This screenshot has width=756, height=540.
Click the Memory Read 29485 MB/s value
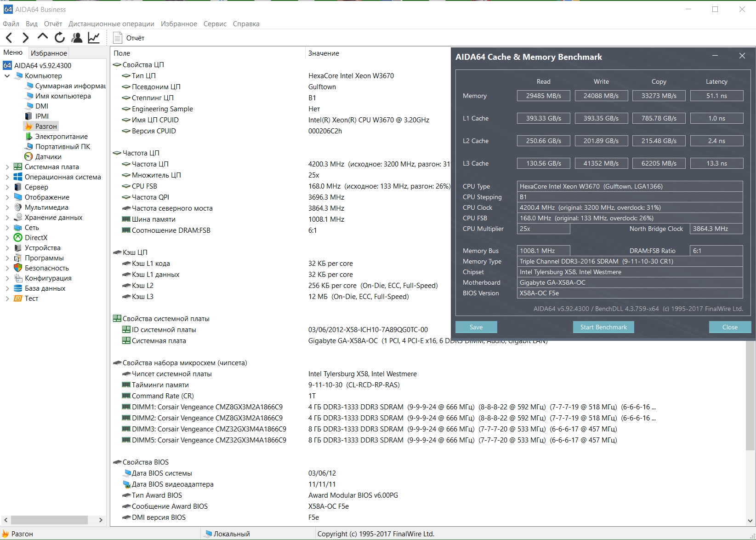[544, 96]
